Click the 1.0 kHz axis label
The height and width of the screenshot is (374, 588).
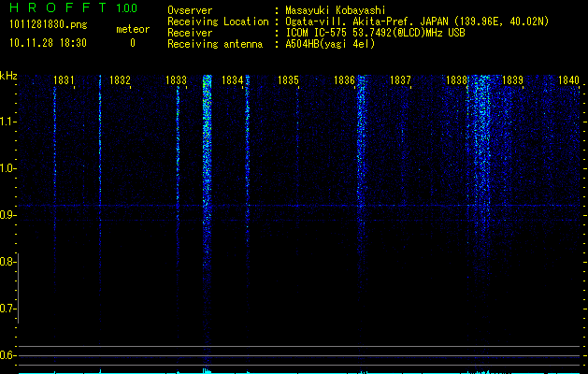[7, 168]
